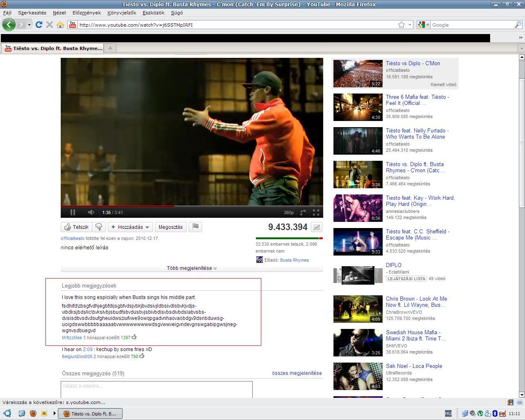
Task: Mute the video volume
Action: [91, 212]
